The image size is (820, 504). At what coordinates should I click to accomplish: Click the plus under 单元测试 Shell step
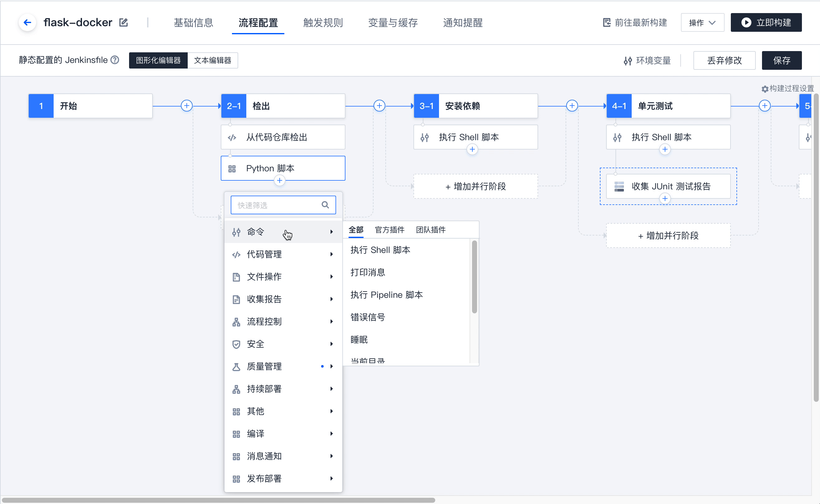coord(665,149)
